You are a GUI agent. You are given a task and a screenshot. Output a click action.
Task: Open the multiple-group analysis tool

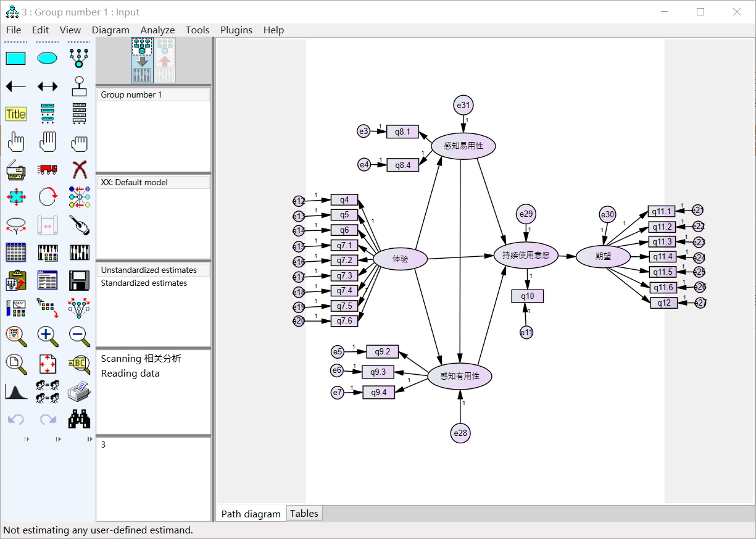[48, 391]
